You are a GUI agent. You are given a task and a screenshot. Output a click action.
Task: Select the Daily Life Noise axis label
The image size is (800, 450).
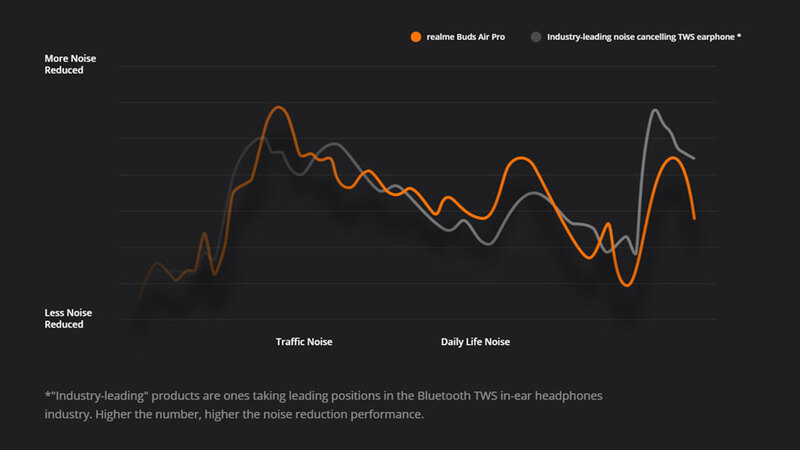[475, 342]
